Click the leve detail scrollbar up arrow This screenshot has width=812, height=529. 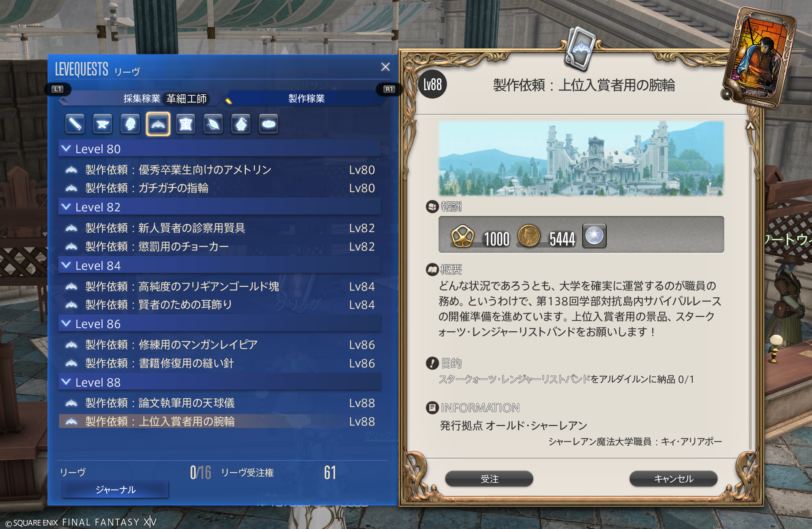750,126
